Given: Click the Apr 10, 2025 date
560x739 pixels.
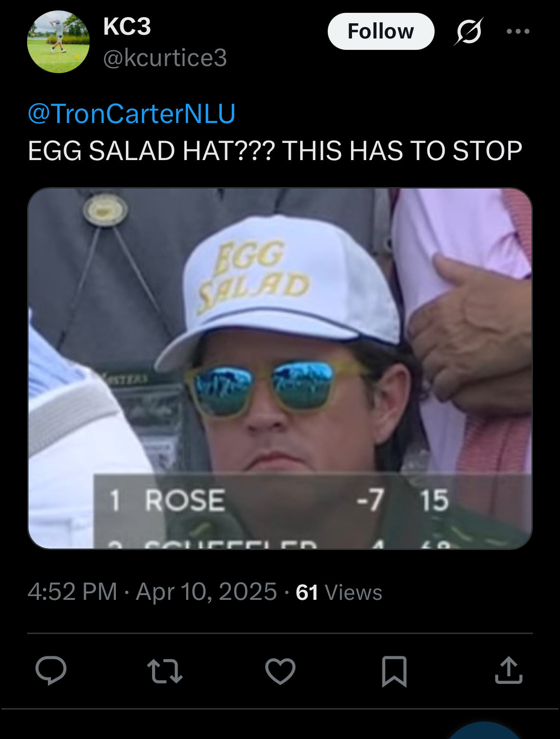Looking at the screenshot, I should coord(206,592).
